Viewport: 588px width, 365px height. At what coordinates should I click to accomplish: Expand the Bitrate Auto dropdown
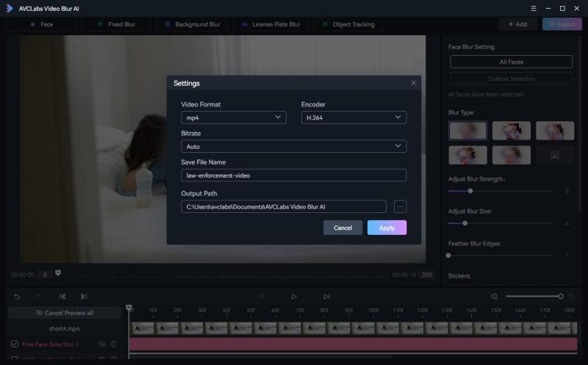click(293, 146)
